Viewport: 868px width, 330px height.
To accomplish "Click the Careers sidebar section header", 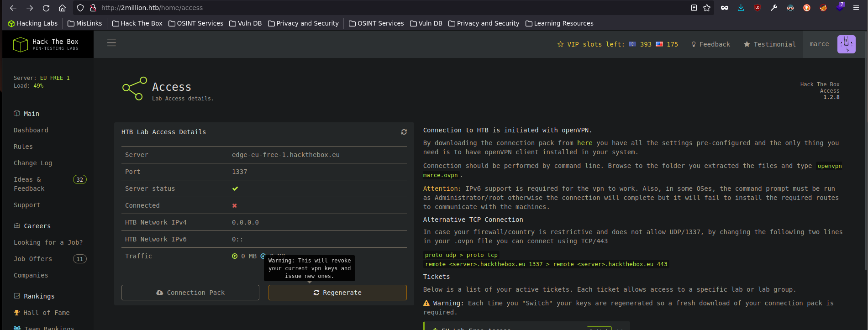I will (32, 226).
